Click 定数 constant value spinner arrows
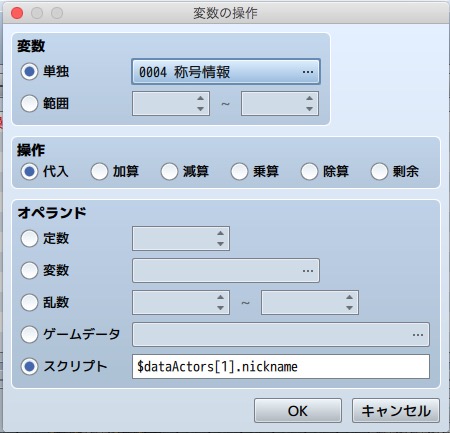Viewport: 450px width, 433px height. pos(220,238)
